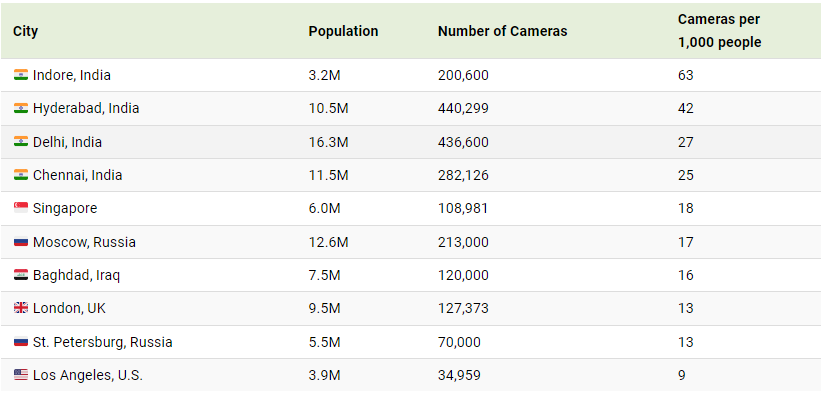Select the 440,299 cameras cell
Image resolution: width=823 pixels, height=404 pixels.
tap(463, 108)
